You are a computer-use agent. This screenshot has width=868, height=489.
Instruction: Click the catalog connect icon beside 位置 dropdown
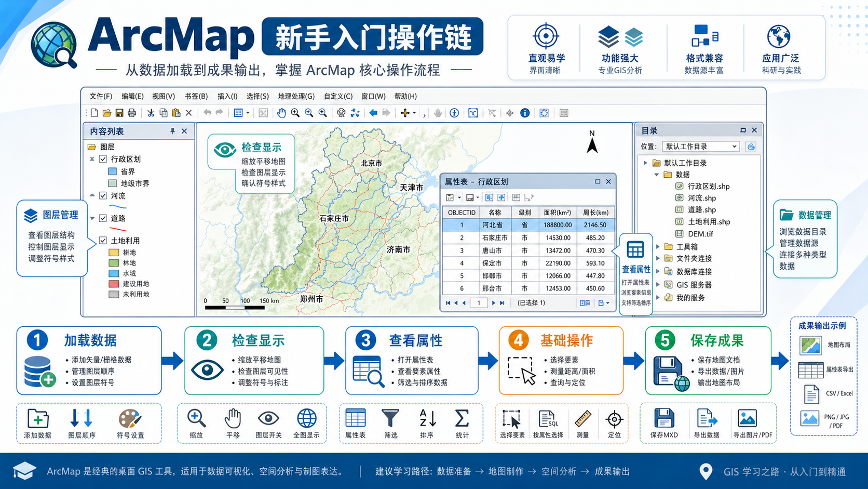[751, 147]
